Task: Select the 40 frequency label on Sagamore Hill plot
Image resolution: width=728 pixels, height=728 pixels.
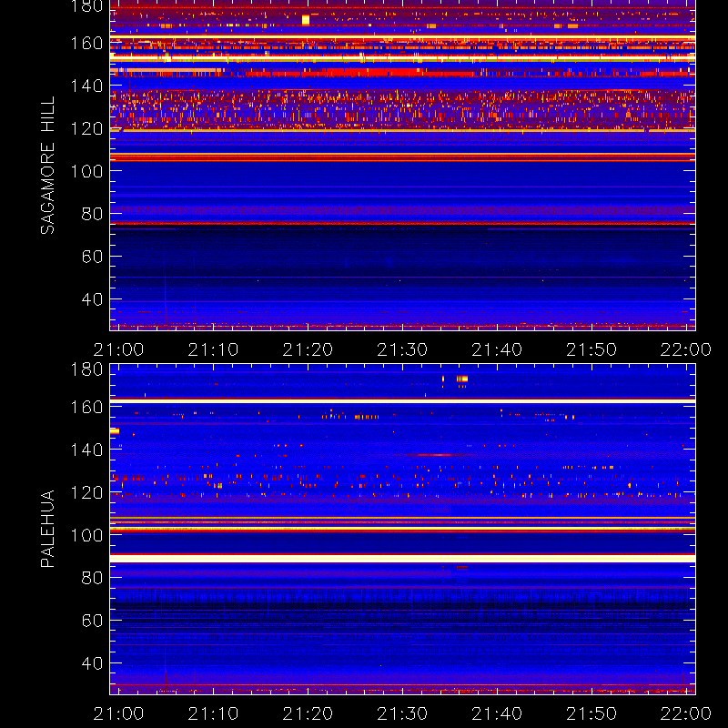Action: pyautogui.click(x=92, y=299)
